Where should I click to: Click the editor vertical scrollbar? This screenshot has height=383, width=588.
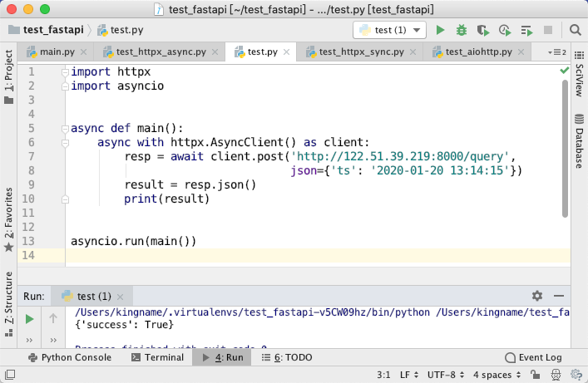(565, 149)
